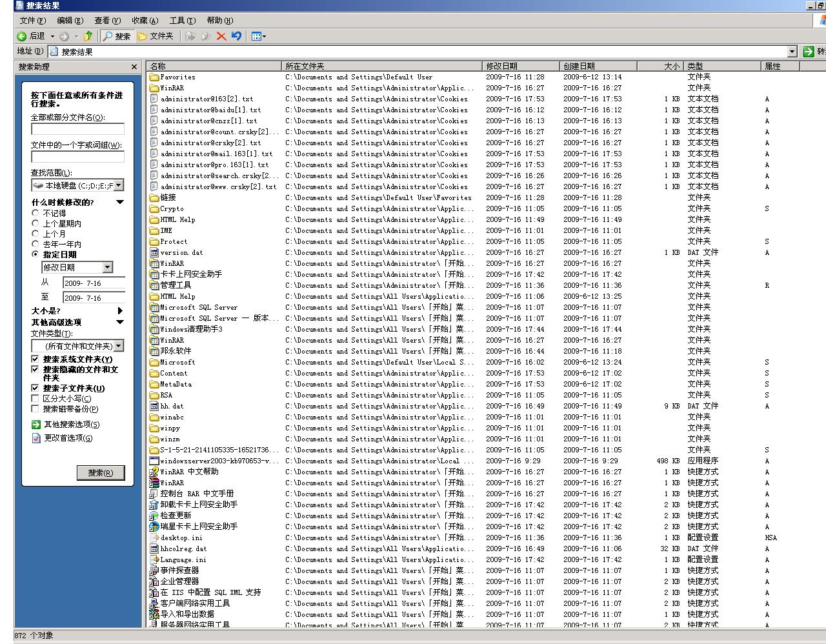The height and width of the screenshot is (644, 826).
Task: Open the 工具 menu
Action: (182, 21)
